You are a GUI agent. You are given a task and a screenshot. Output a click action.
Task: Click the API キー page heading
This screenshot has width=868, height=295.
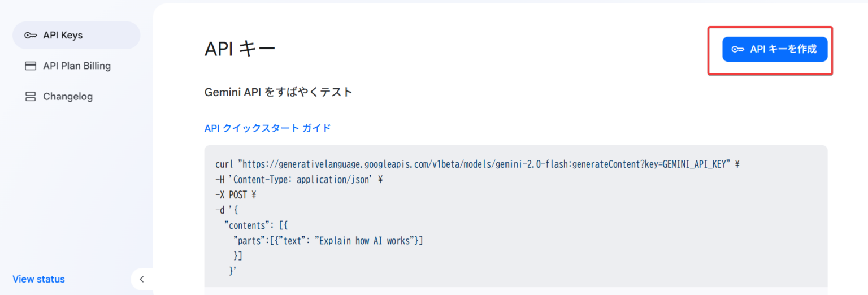point(240,49)
